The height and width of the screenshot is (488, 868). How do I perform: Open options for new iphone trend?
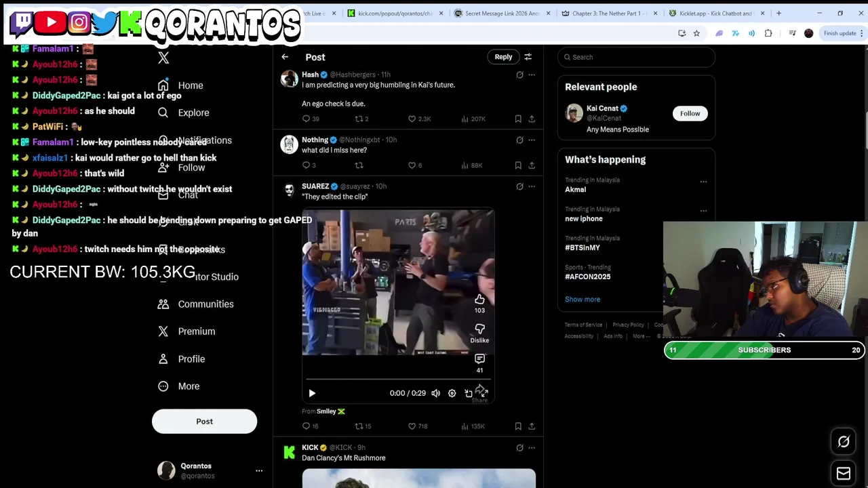click(703, 211)
